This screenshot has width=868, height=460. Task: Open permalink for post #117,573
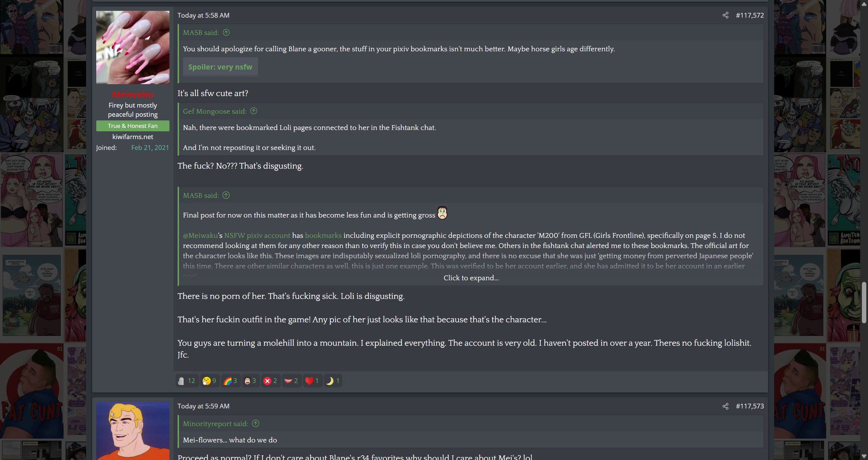750,406
